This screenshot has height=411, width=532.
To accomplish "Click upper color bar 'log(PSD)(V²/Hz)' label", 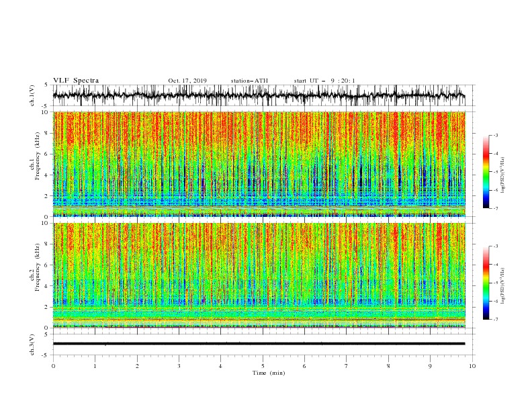I will pyautogui.click(x=502, y=175).
